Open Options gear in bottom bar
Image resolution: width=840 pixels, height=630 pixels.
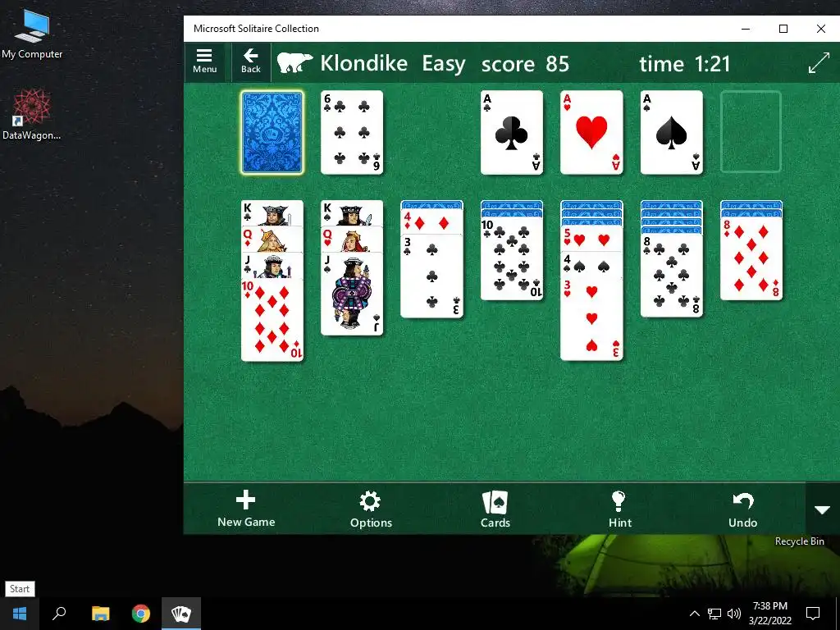coord(371,509)
